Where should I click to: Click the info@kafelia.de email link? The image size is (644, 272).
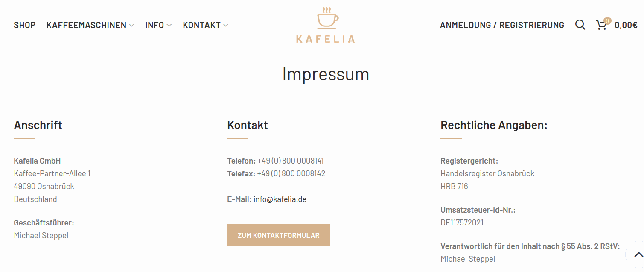click(280, 199)
